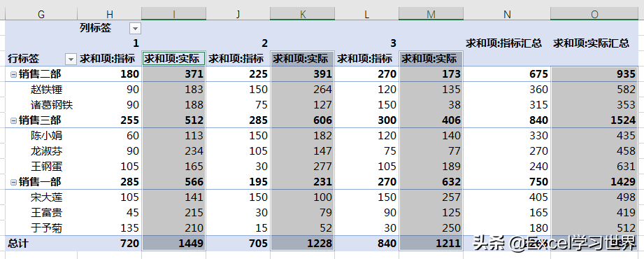Select column G header
644x259 pixels.
pos(41,15)
